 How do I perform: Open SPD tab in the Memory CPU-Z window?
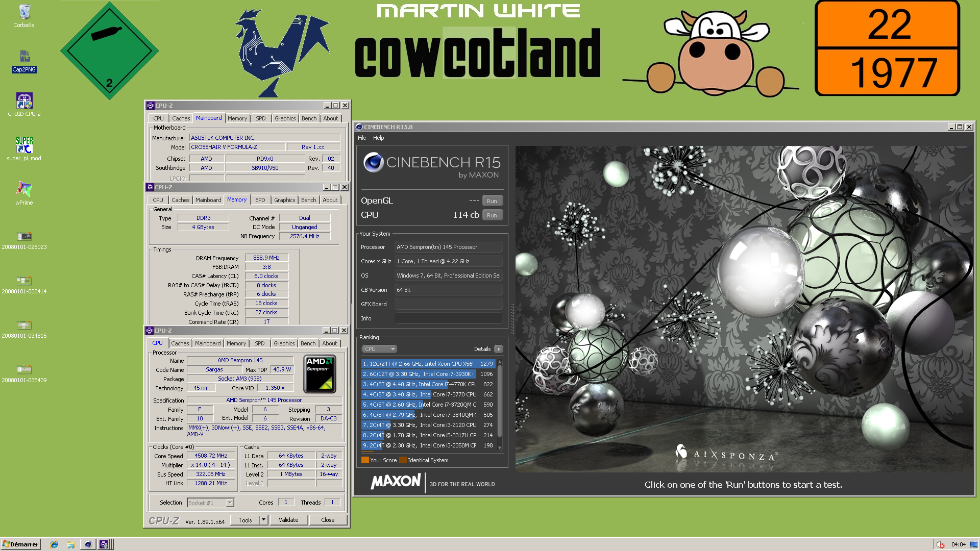260,200
